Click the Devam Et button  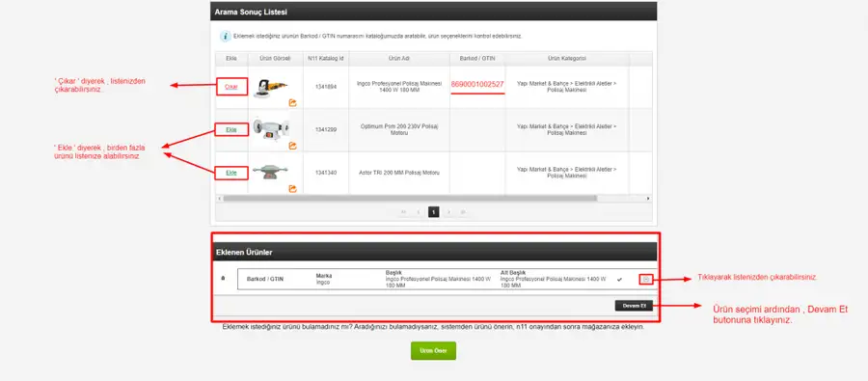pyautogui.click(x=634, y=306)
